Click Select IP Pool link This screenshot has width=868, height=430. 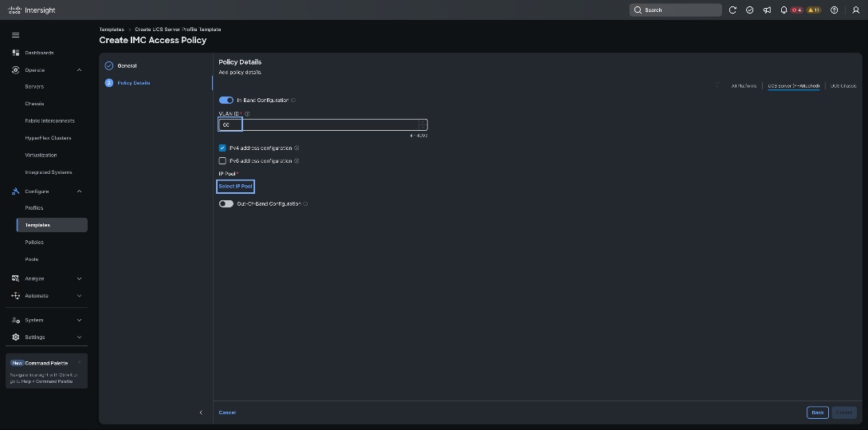click(235, 186)
